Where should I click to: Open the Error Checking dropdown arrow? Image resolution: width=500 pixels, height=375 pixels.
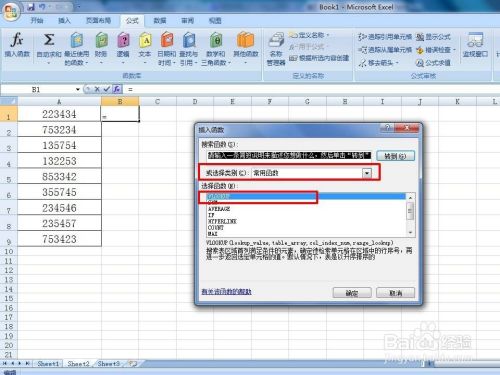pos(454,50)
